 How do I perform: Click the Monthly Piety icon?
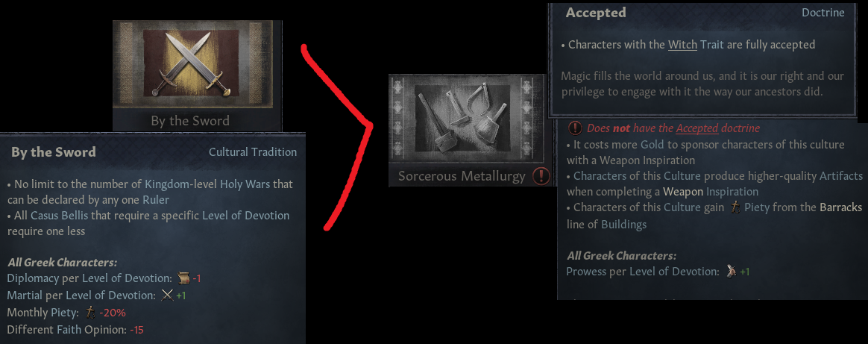pos(91,313)
